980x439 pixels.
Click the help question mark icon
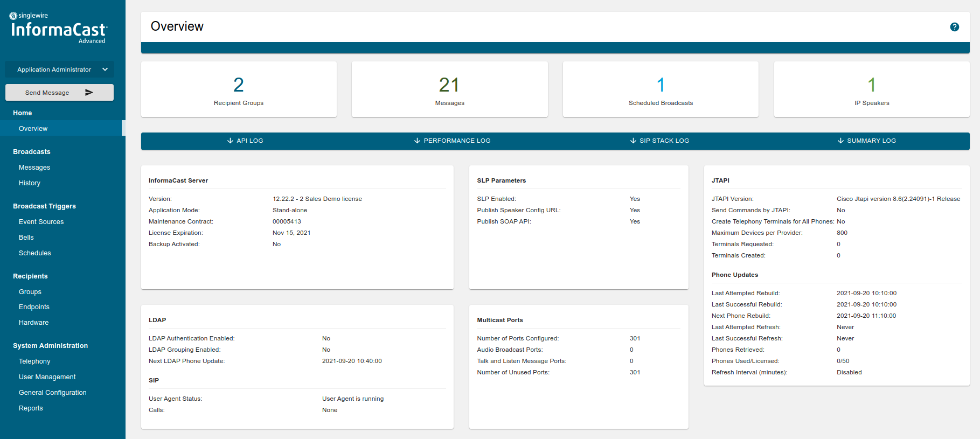pyautogui.click(x=954, y=27)
